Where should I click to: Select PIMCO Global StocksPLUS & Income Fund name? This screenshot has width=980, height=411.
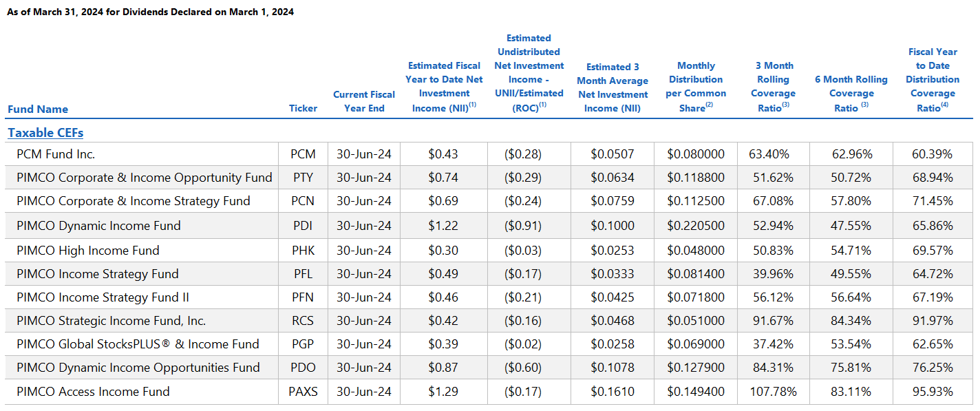click(138, 344)
